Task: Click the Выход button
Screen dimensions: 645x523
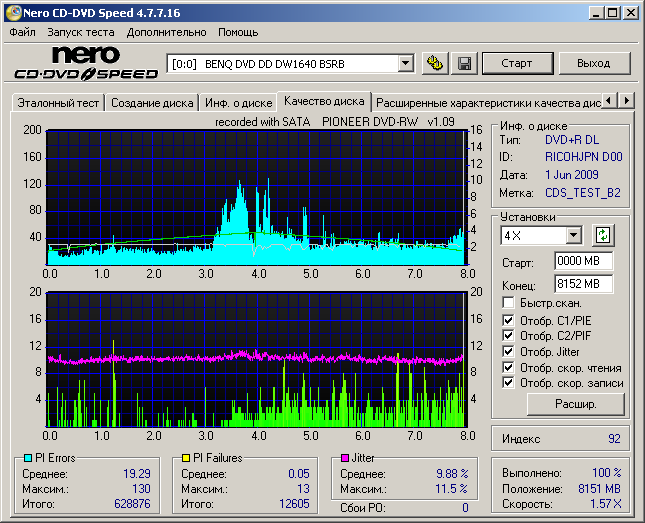Action: point(594,63)
